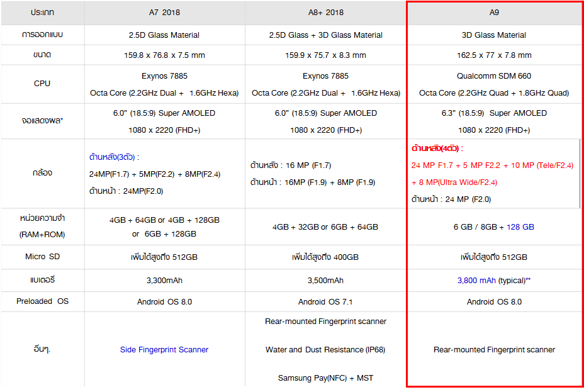Click 'ด้านหน้า : 16MP (F1.9) + 8MP (F1.9)'
This screenshot has width=584, height=392.
[313, 182]
